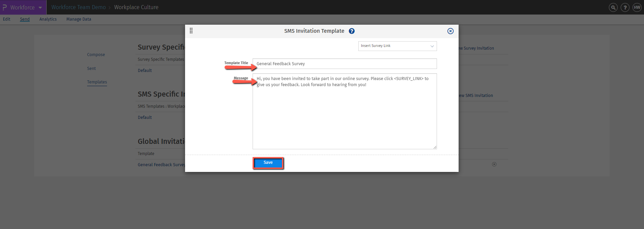The height and width of the screenshot is (229, 644).
Task: Open the HW user profile avatar
Action: [637, 7]
